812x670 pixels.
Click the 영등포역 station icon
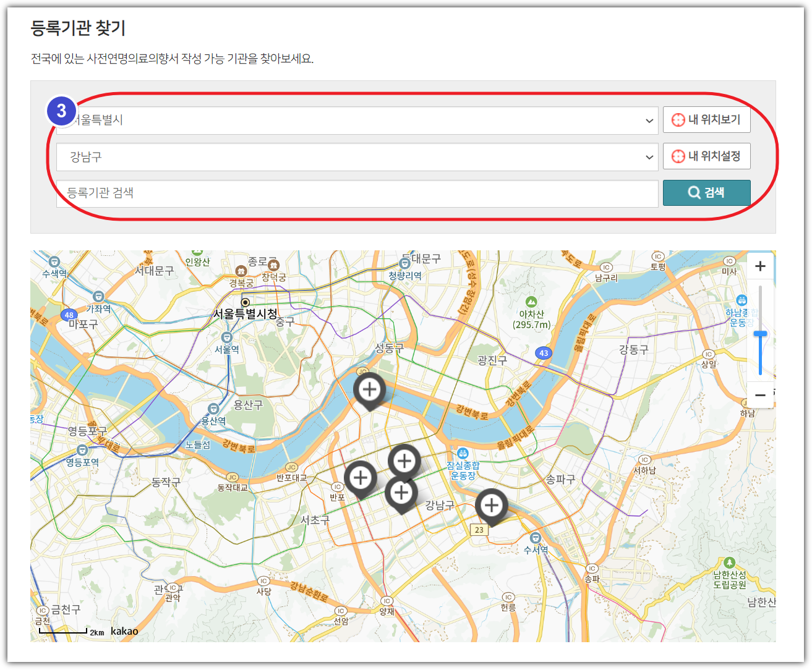click(x=82, y=450)
